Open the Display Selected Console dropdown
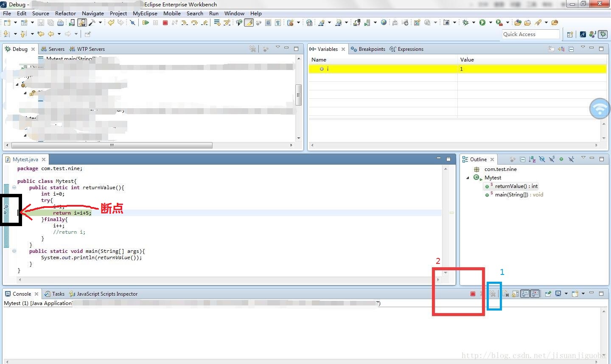 click(566, 294)
